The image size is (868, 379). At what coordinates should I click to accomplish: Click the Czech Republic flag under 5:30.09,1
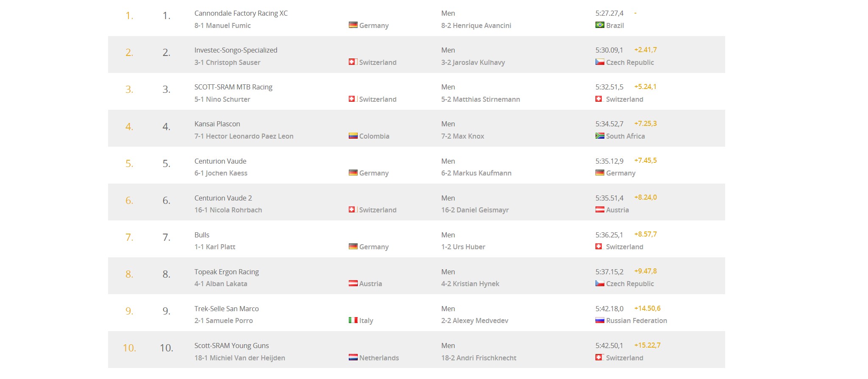tap(600, 62)
